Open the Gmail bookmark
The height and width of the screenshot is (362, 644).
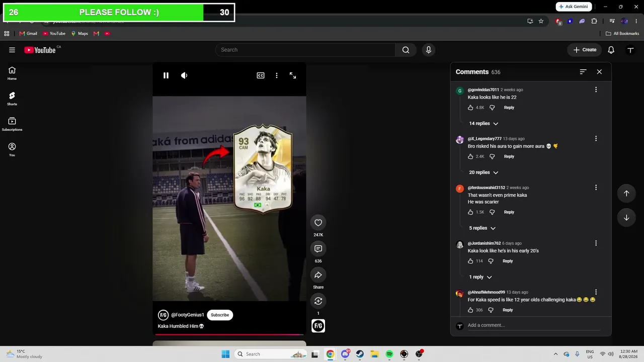pyautogui.click(x=28, y=34)
